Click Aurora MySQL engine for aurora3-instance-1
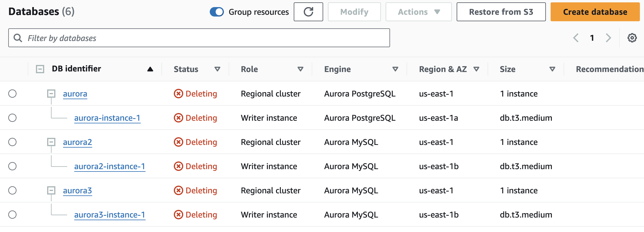 point(351,215)
